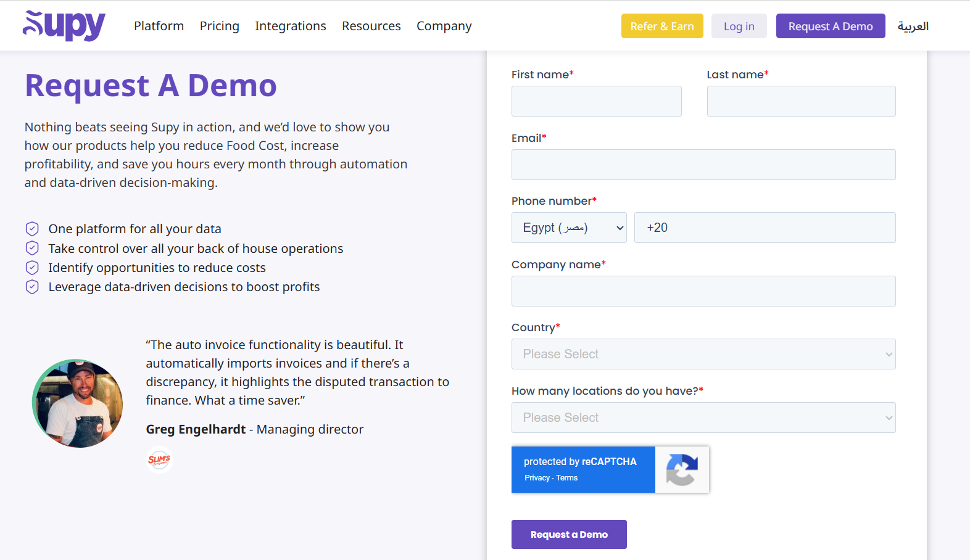
Task: Open the Platform menu
Action: coord(159,26)
